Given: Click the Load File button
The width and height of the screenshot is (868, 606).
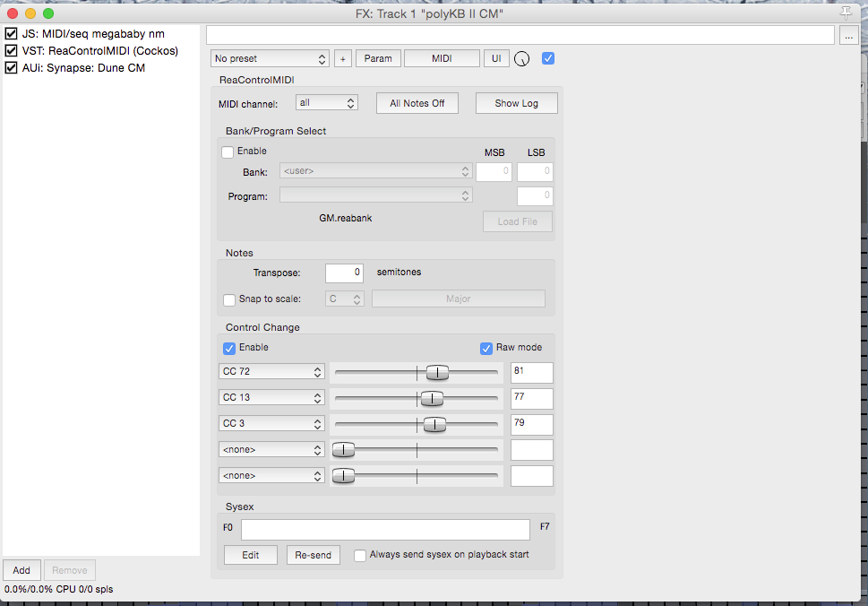Looking at the screenshot, I should coord(518,221).
